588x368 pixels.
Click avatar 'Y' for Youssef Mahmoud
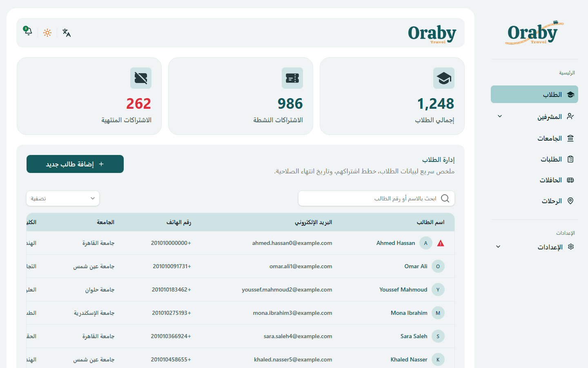(438, 289)
